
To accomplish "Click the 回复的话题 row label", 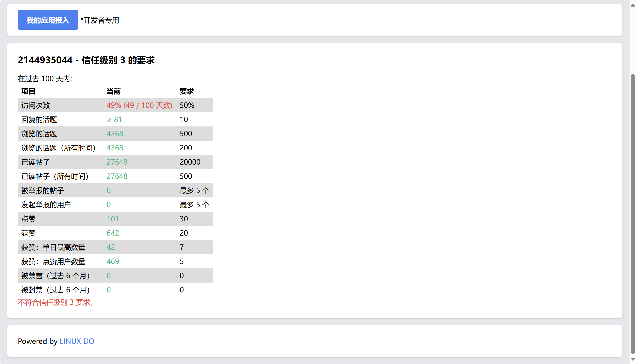I will click(x=39, y=120).
